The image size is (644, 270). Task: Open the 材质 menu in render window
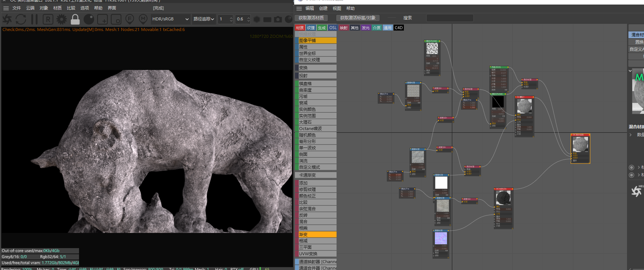(x=57, y=8)
